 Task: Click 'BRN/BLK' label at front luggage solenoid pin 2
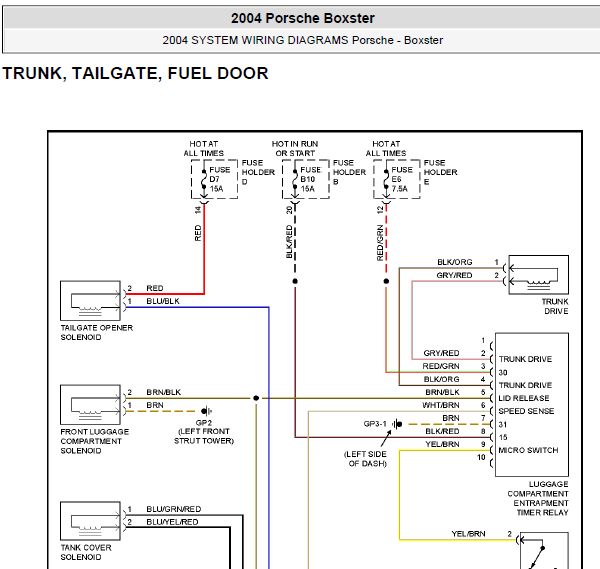pos(164,392)
